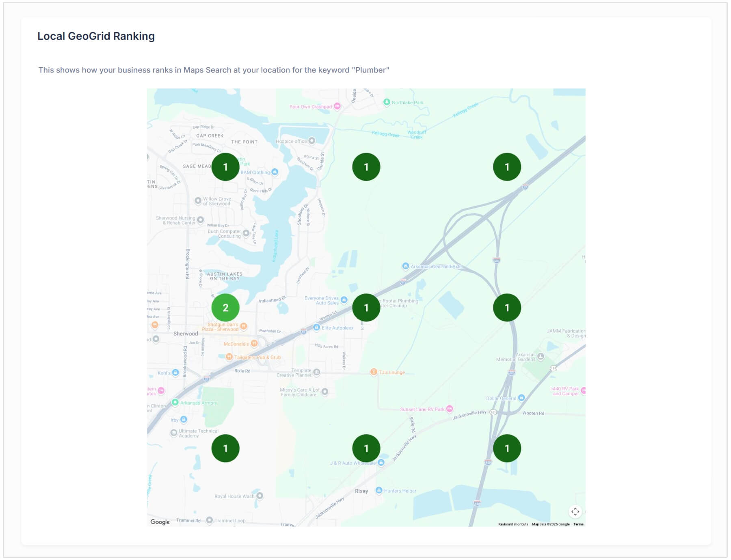Click Sherwood Nursing & Rehab Center pin

point(200,220)
